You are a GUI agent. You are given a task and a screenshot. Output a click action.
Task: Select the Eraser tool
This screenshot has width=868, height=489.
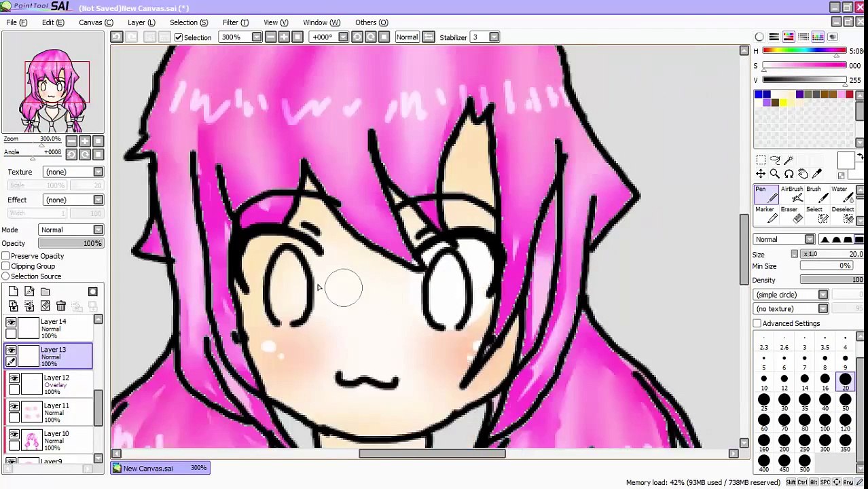point(792,215)
